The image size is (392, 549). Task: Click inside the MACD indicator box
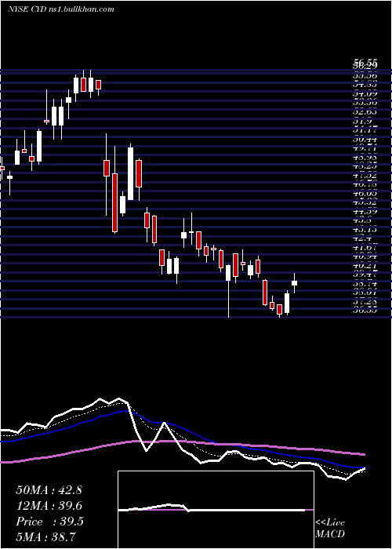coord(216,510)
